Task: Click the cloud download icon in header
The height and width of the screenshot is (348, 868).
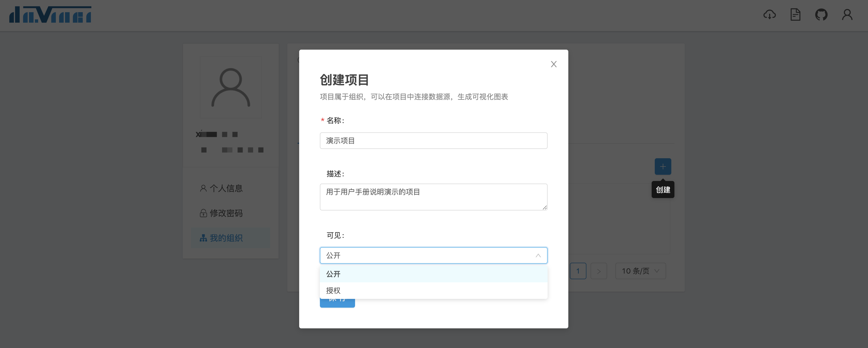Action: coord(769,15)
